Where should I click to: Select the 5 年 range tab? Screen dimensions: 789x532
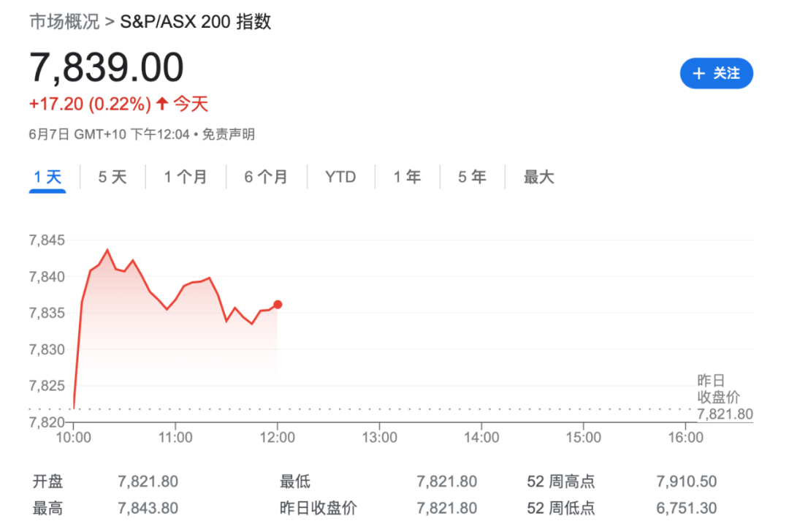coord(472,177)
